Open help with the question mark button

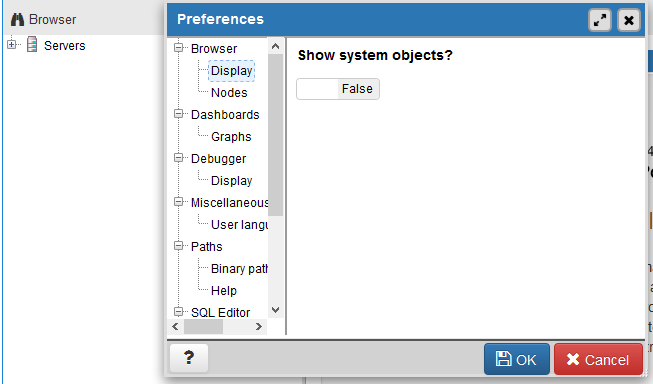[x=189, y=358]
